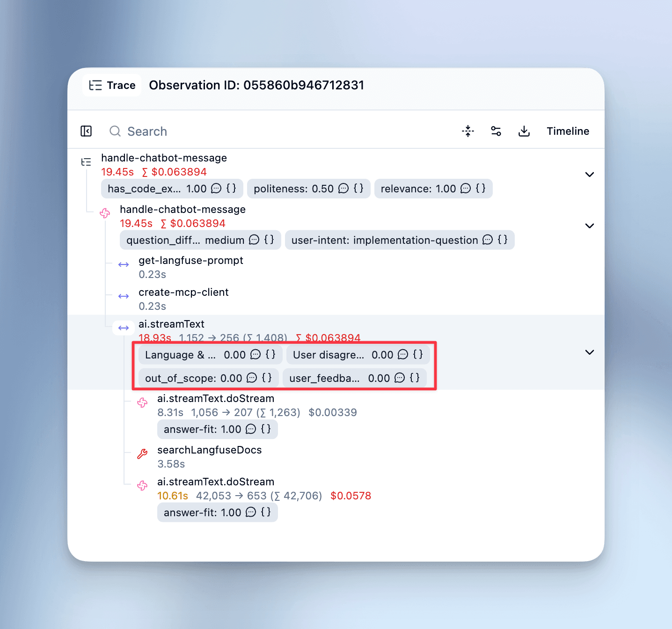
Task: Expand scores chevron on root handle-chatbot-message
Action: (589, 175)
